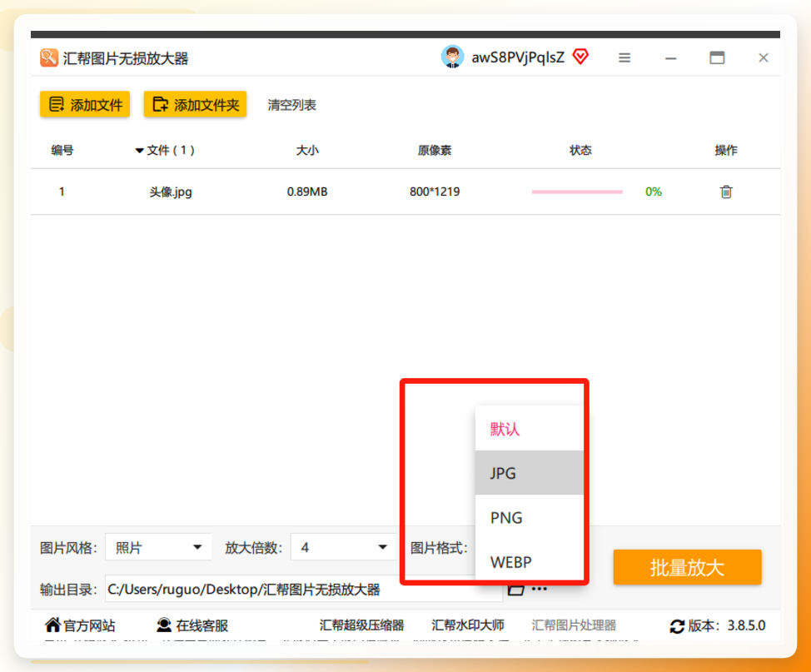Click the 原像素 column header
The width and height of the screenshot is (811, 672).
[435, 150]
